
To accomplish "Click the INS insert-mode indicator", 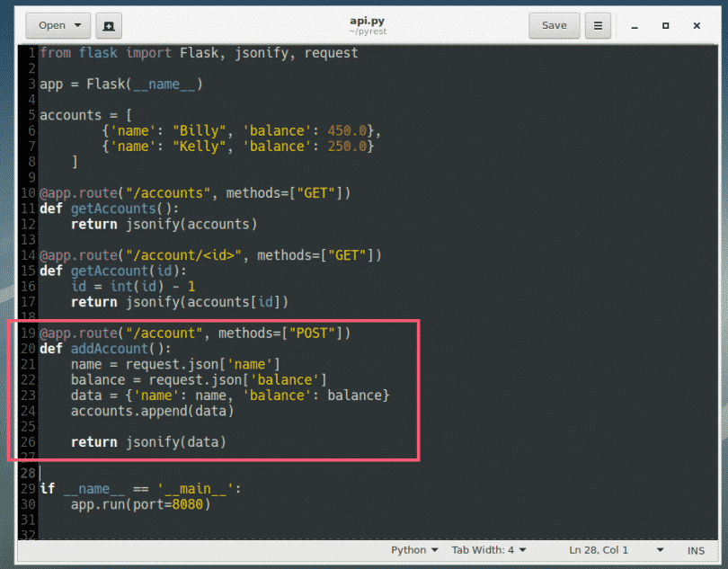I will [696, 549].
